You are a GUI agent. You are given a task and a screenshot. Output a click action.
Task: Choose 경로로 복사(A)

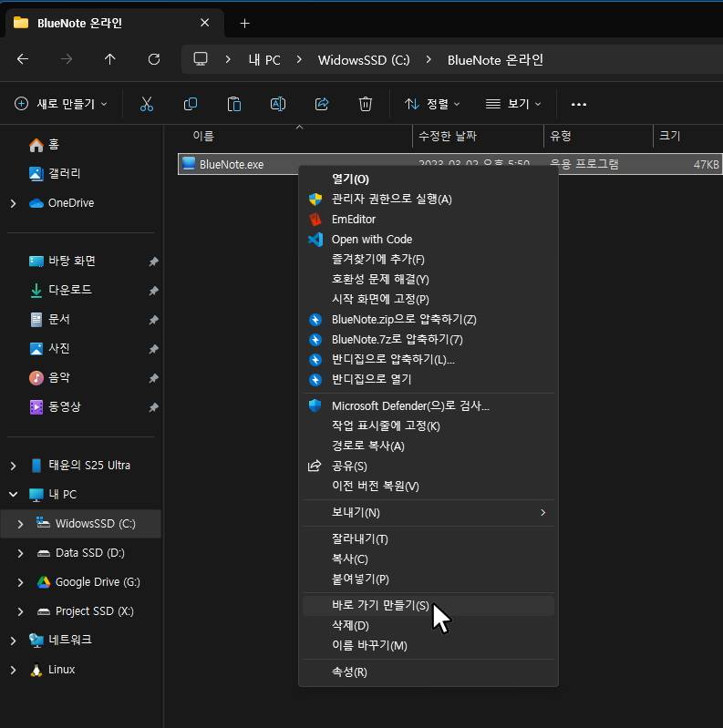(x=428, y=446)
